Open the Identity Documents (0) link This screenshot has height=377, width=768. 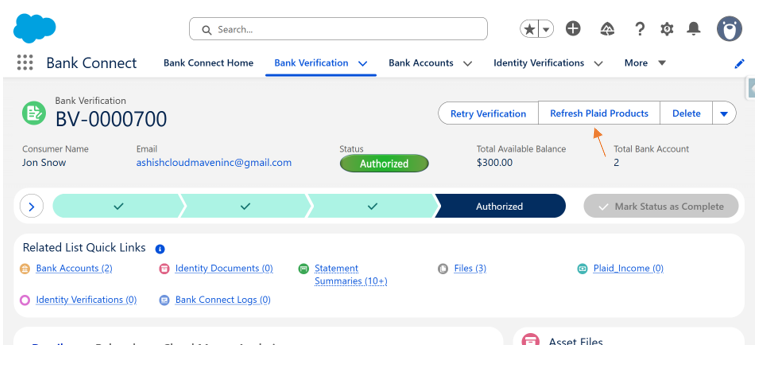pos(224,269)
